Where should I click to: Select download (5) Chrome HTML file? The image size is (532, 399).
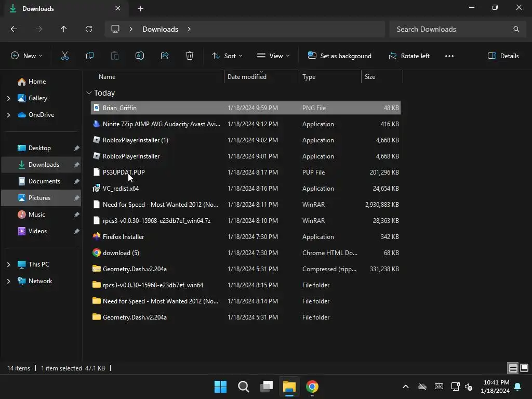tap(246, 253)
